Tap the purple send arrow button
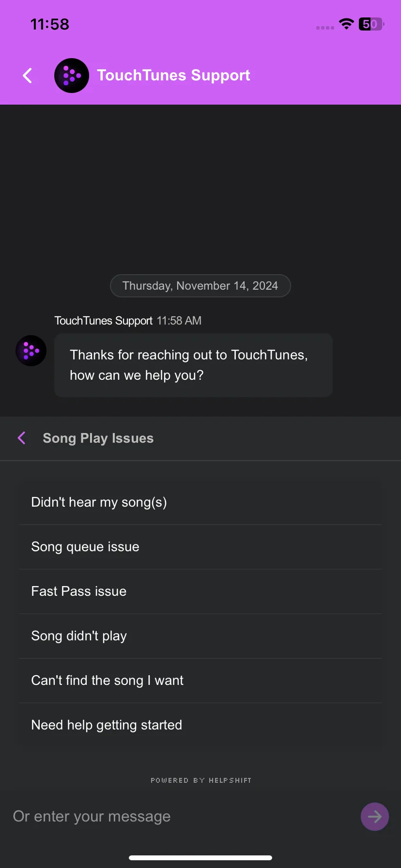The width and height of the screenshot is (401, 868). 374,817
